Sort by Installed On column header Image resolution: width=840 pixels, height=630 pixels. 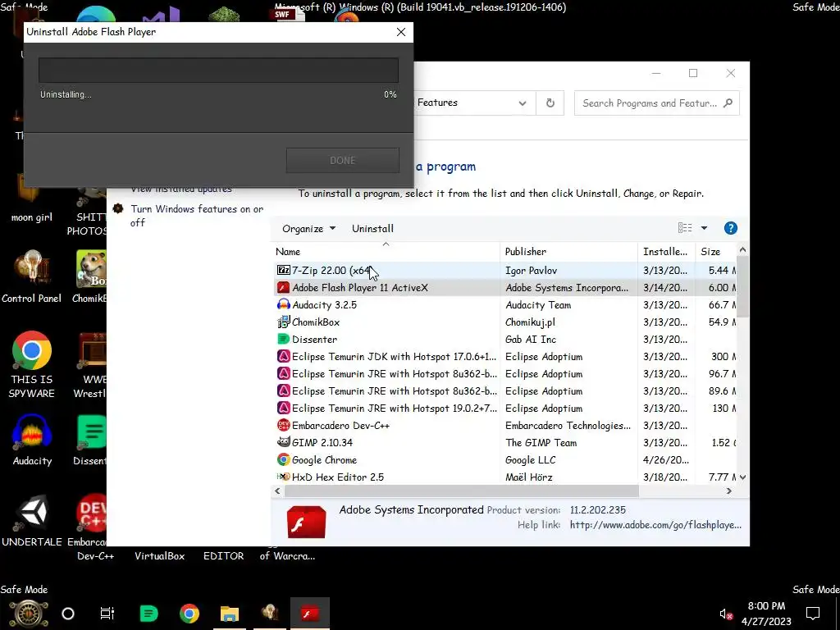[x=666, y=252]
